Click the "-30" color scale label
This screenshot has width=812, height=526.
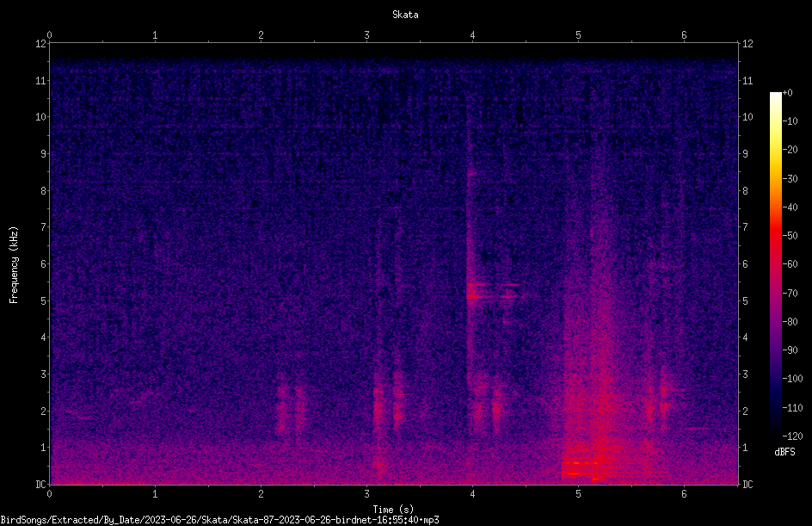pyautogui.click(x=790, y=179)
